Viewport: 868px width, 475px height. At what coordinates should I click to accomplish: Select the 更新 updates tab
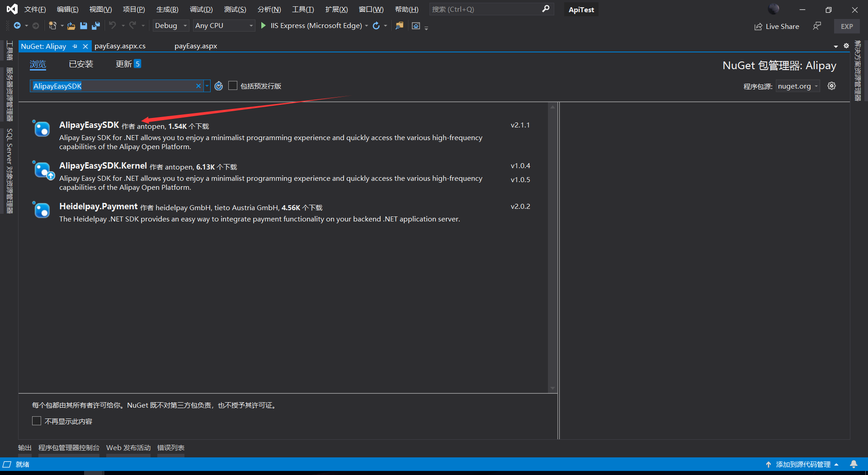pos(128,64)
